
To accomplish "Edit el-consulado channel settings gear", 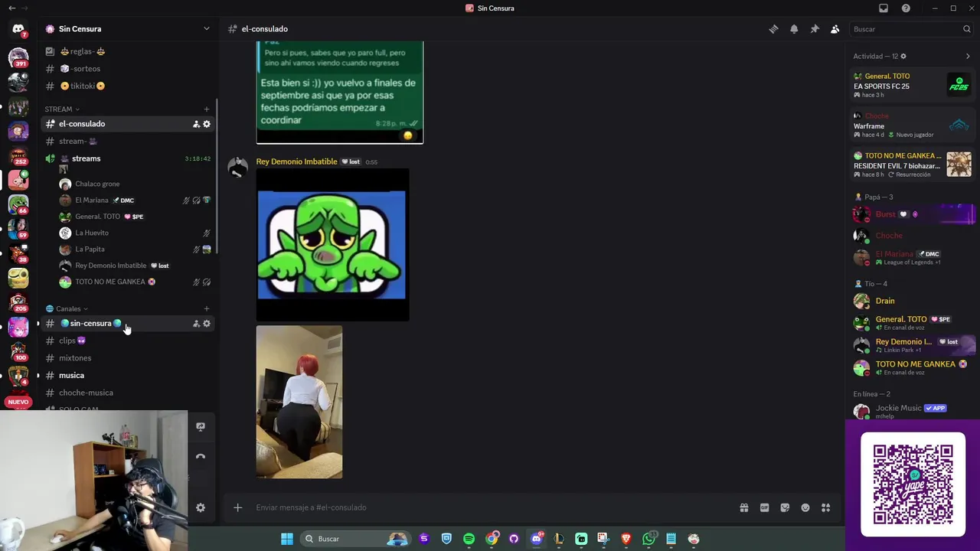I will pyautogui.click(x=207, y=124).
